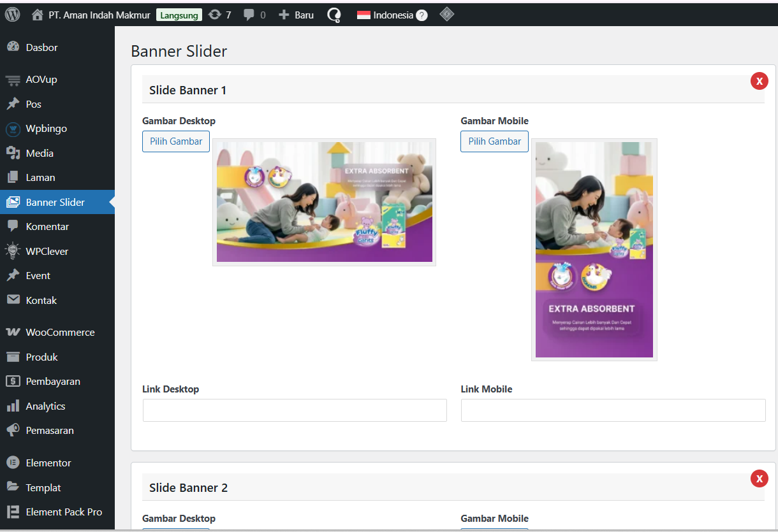Click the Link Desktop input field
The height and width of the screenshot is (532, 778).
295,410
